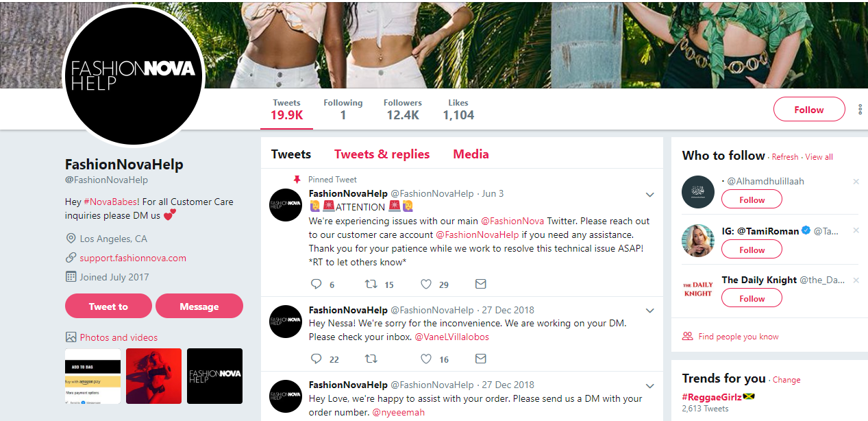Image resolution: width=868 pixels, height=421 pixels.
Task: Open the red dancer photo thumbnail
Action: pyautogui.click(x=153, y=376)
